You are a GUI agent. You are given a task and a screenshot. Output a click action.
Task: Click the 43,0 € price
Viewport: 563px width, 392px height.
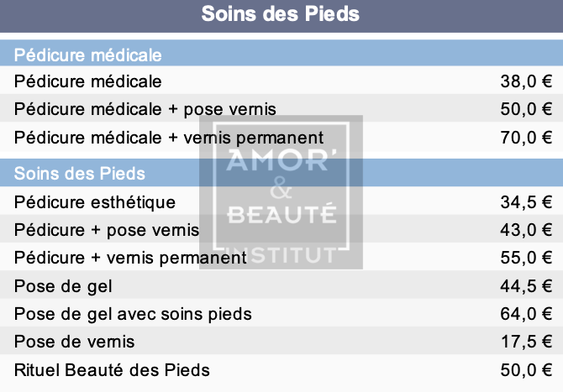tap(526, 230)
